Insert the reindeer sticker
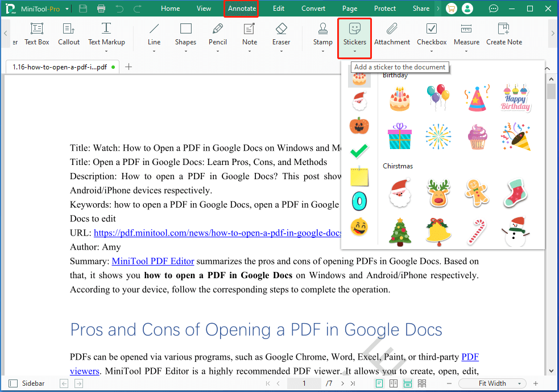Screen dimensions: 559x392 pos(438,193)
